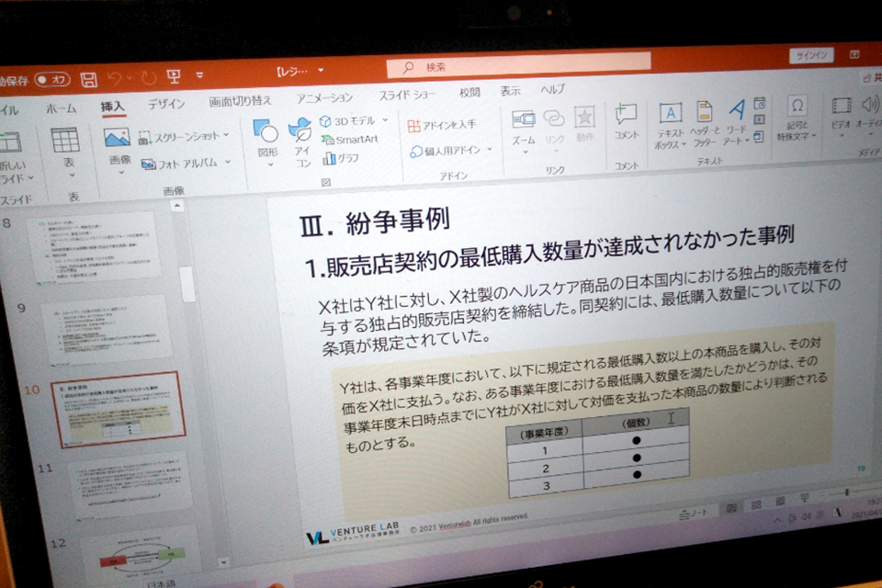The image size is (882, 588).
Task: Expand the 個人用アドイン dropdown
Action: 490,149
